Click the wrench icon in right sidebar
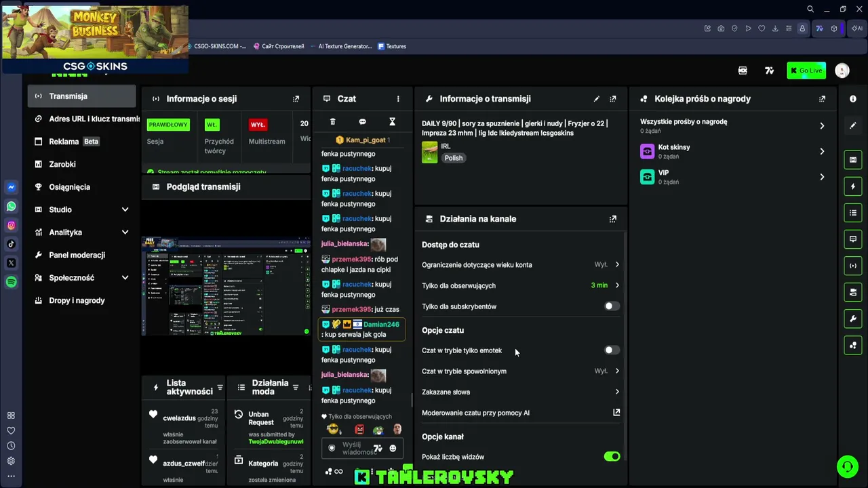 tap(853, 319)
